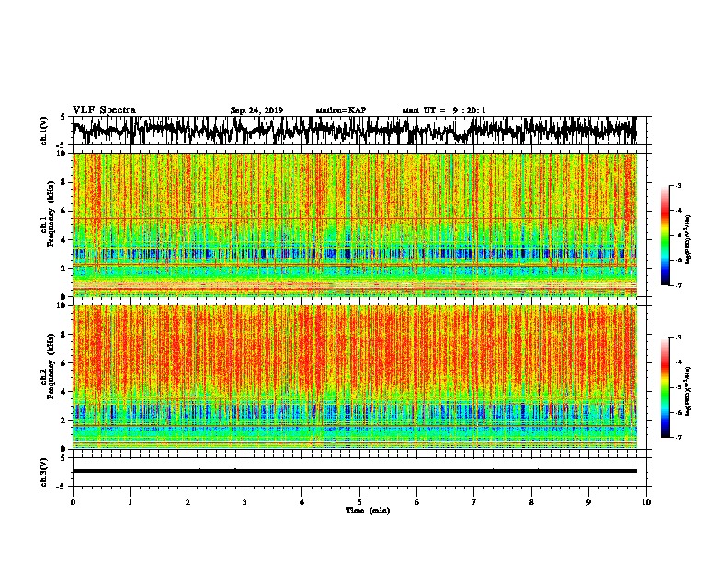728x563 pixels.
Task: Click the ch.2 color bar log(PSD) label
Action: 688,391
